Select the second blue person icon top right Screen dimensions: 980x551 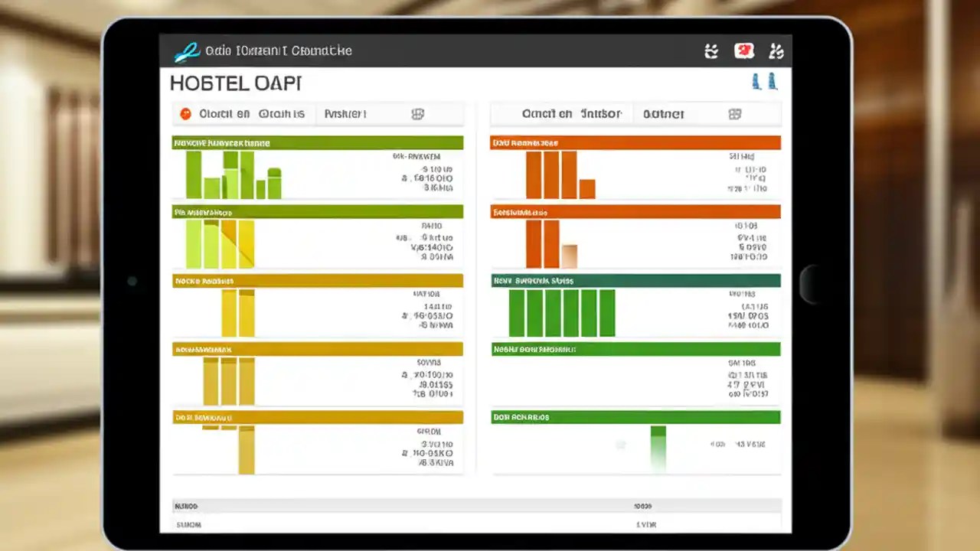(772, 81)
